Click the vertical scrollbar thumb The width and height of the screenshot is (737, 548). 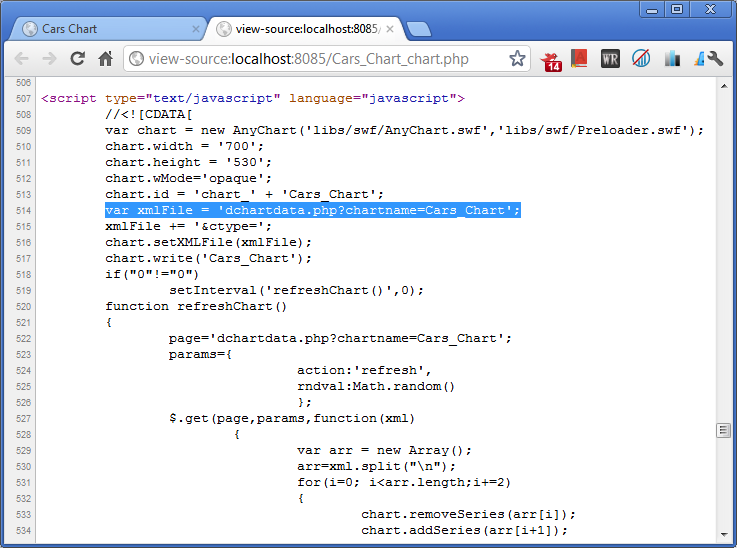(724, 430)
